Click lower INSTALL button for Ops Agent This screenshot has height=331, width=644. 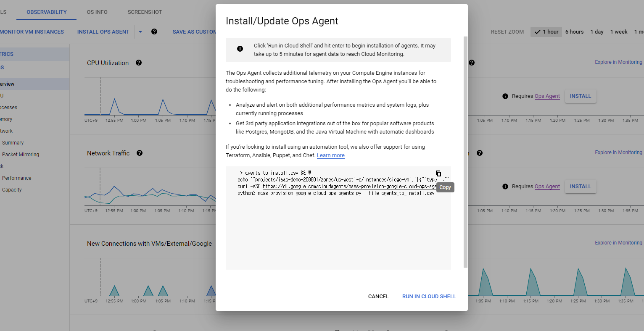click(581, 187)
